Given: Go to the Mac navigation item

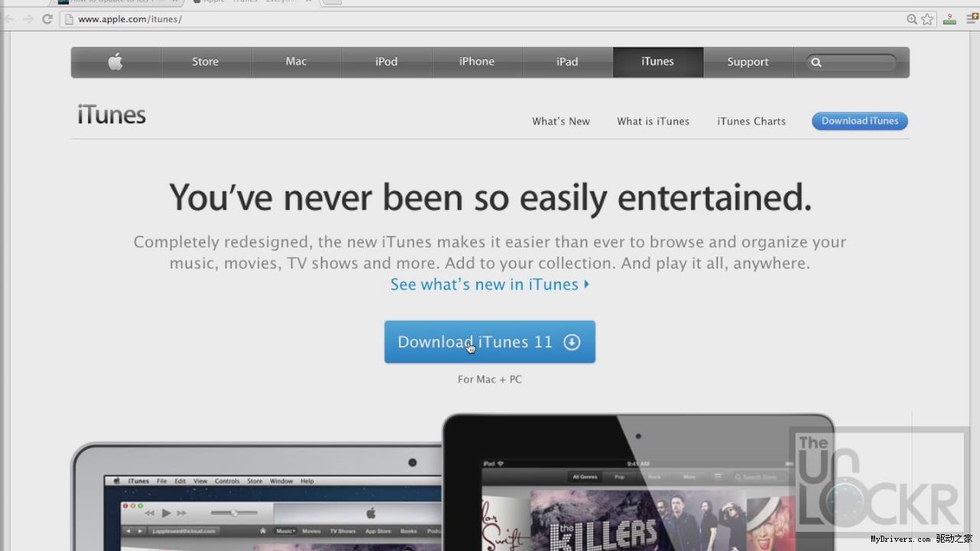Looking at the screenshot, I should 296,62.
